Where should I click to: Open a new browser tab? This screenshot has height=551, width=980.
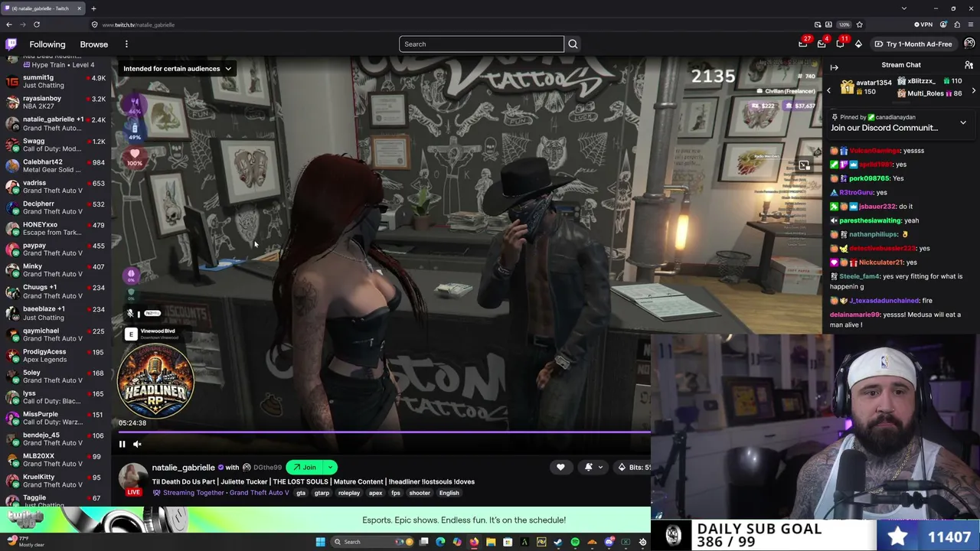tap(93, 8)
